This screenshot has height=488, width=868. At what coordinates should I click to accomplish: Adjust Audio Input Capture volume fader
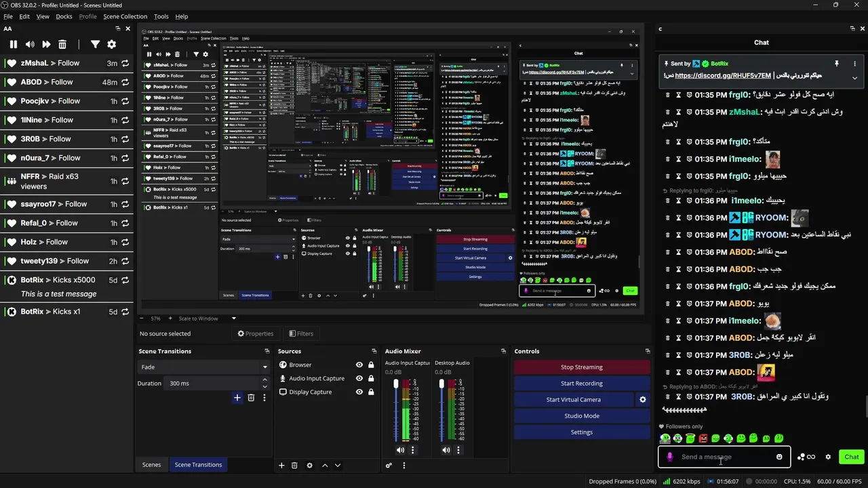tap(396, 384)
